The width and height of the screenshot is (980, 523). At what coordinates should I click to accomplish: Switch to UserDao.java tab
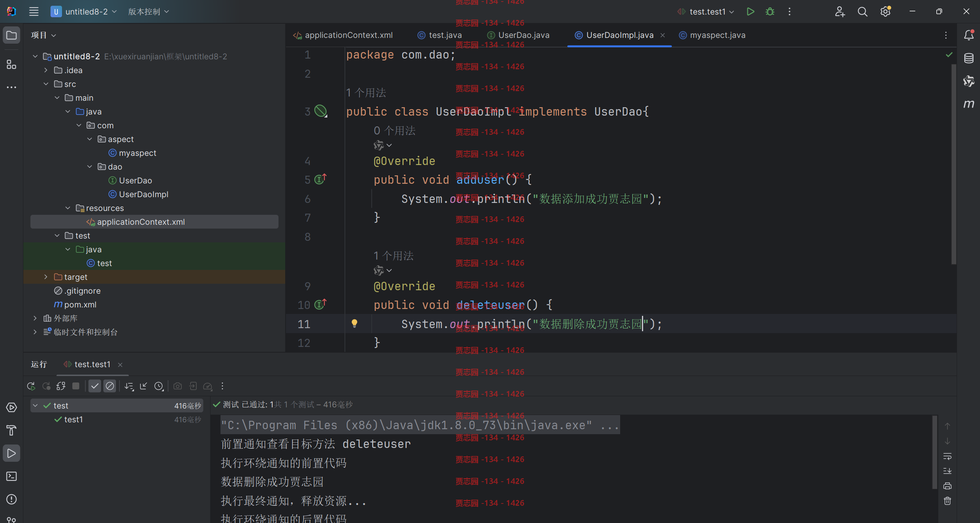pos(518,35)
